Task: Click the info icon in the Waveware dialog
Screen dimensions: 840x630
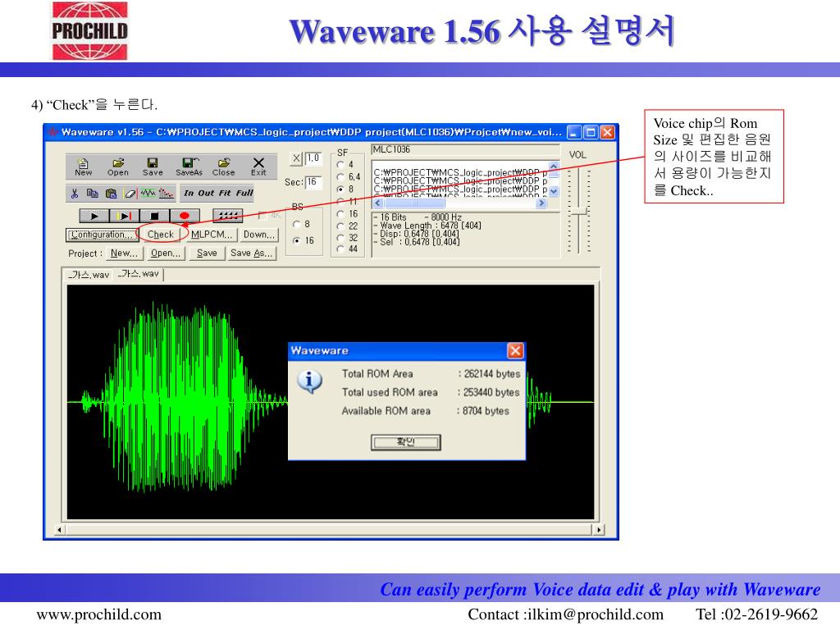Action: pyautogui.click(x=309, y=381)
